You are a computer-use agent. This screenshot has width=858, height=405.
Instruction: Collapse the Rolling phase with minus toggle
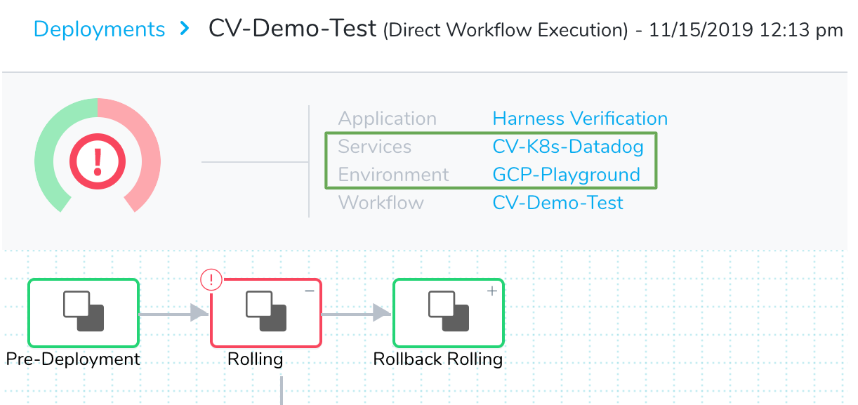[309, 291]
